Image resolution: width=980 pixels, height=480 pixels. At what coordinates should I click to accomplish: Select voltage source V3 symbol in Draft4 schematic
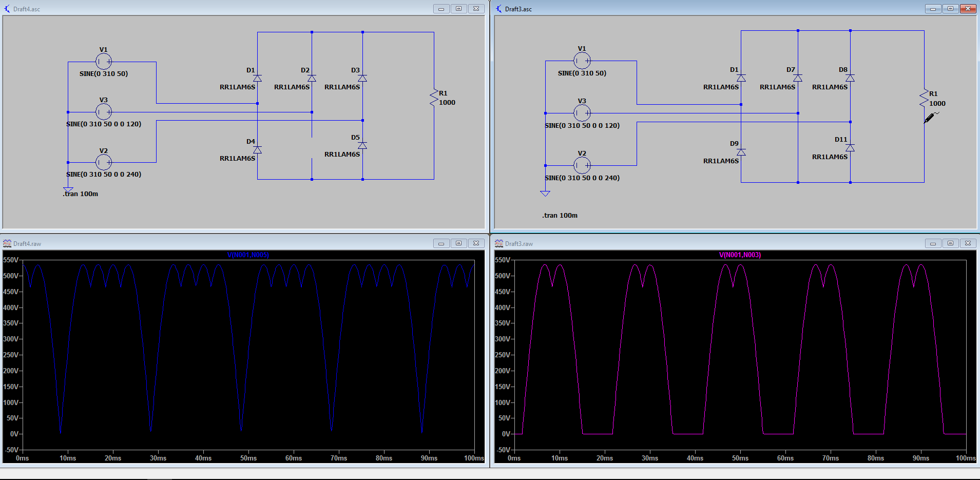pyautogui.click(x=104, y=111)
